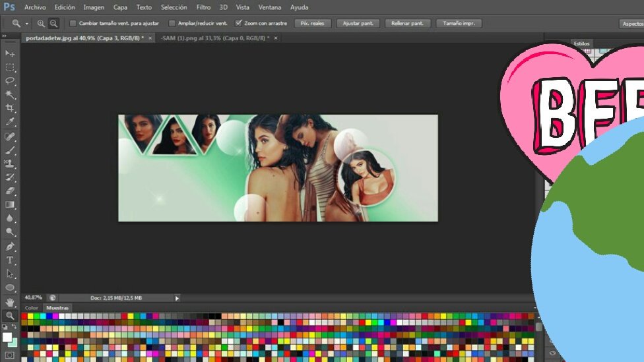Select the Muestras panel tab

click(x=57, y=308)
